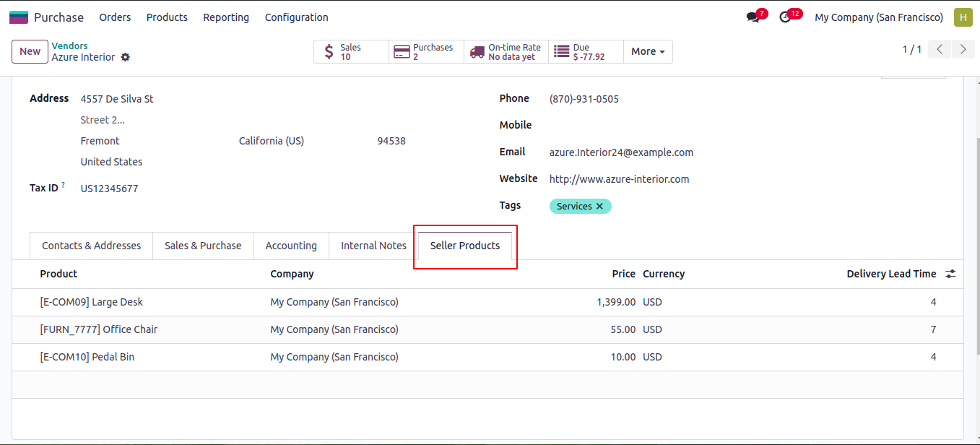This screenshot has width=980, height=445.
Task: Open Purchases stat button with card icon
Action: tap(426, 51)
